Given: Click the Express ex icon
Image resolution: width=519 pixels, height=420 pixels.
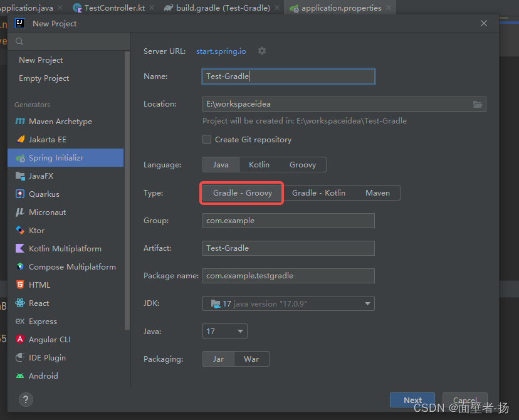Looking at the screenshot, I should click(x=20, y=321).
